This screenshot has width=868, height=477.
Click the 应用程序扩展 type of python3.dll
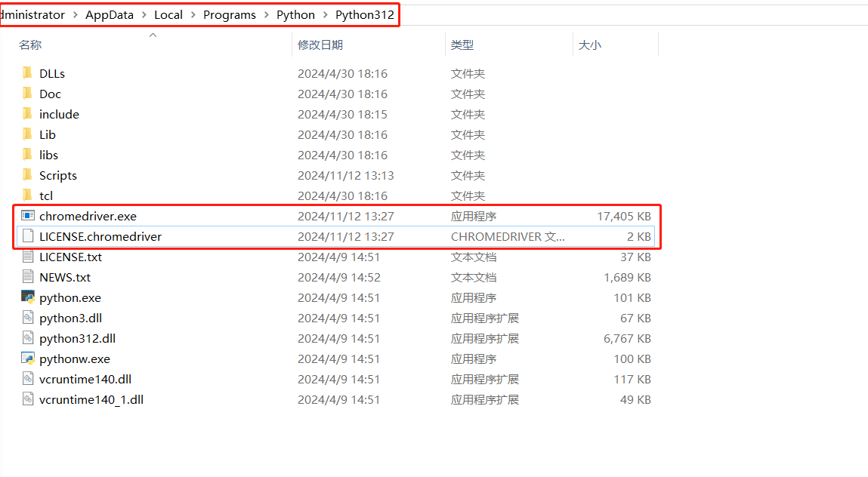(485, 319)
